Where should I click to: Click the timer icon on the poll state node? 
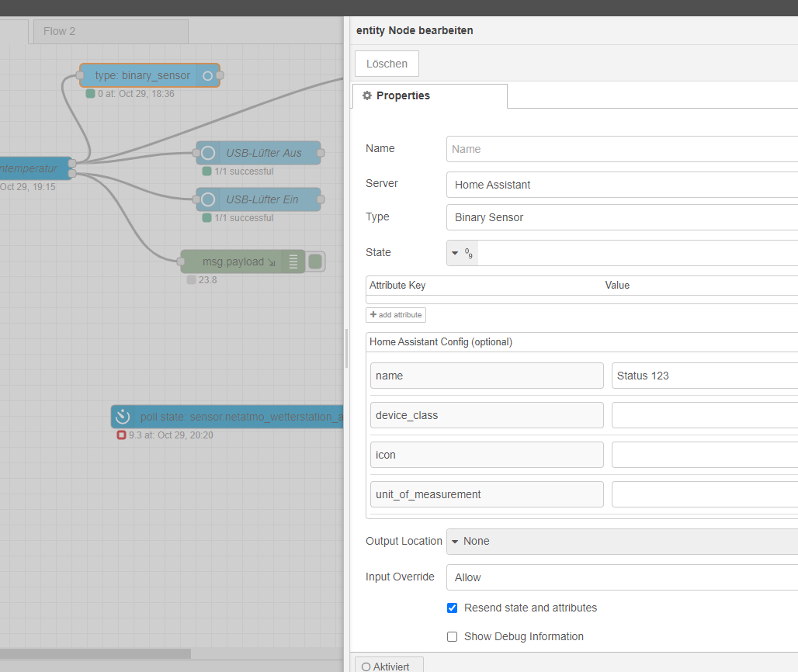pyautogui.click(x=122, y=417)
